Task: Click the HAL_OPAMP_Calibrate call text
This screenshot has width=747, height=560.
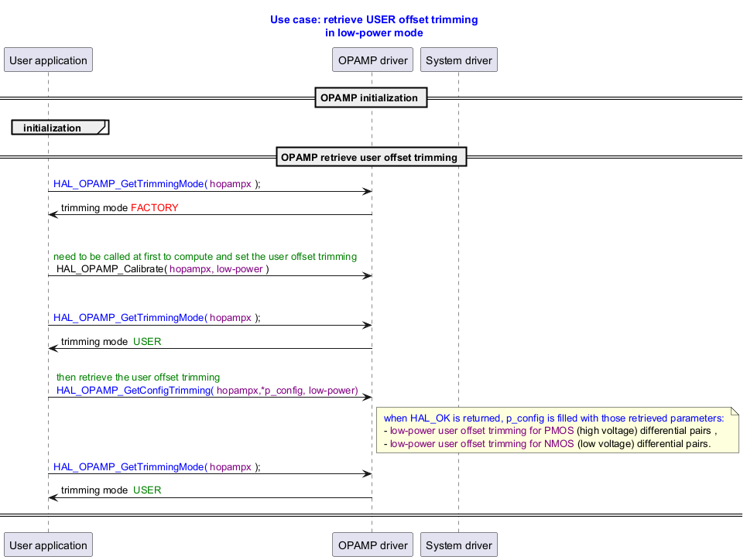Action: pyautogui.click(x=163, y=269)
